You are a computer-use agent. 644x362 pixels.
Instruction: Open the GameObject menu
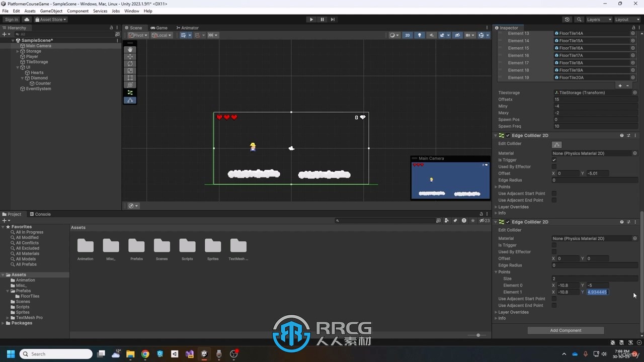coord(51,11)
